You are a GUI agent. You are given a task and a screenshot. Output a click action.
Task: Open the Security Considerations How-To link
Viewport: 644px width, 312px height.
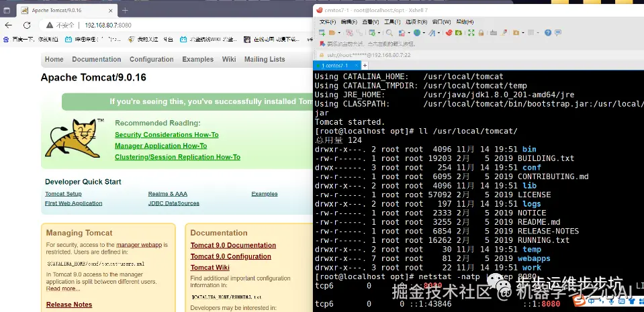(x=167, y=135)
